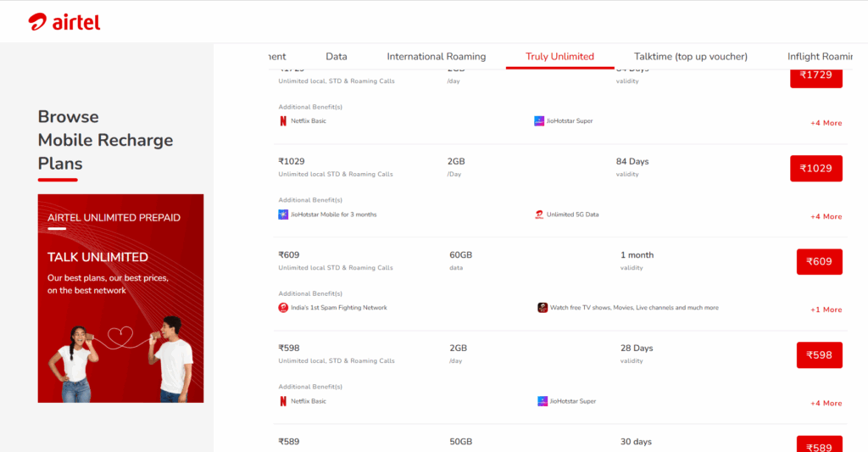
Task: Show +1 More benefit for the ₹609 plan
Action: coord(826,310)
